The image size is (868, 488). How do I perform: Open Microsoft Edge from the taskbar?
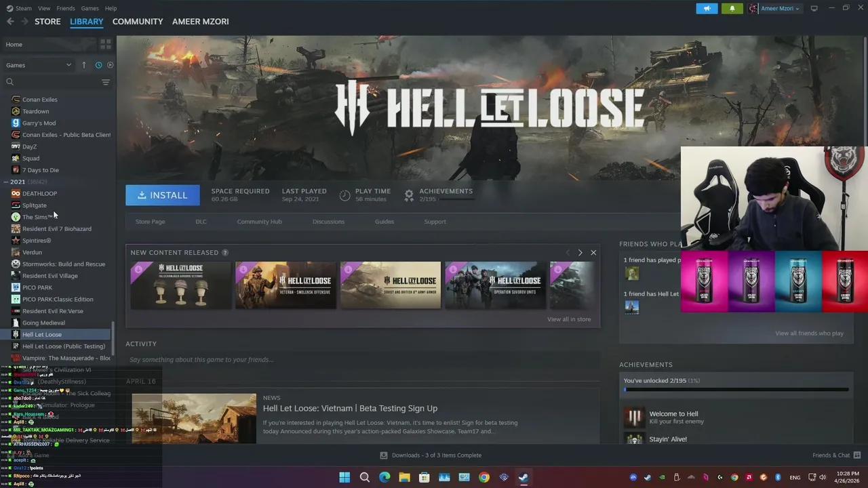384,477
